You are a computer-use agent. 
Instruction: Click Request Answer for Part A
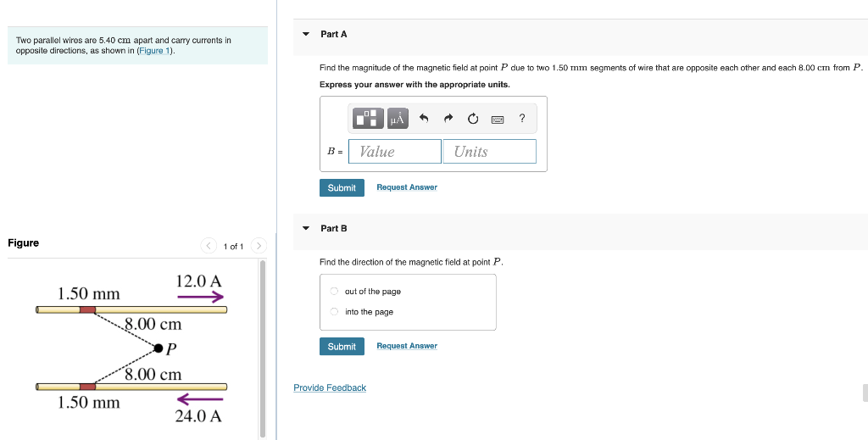point(407,187)
